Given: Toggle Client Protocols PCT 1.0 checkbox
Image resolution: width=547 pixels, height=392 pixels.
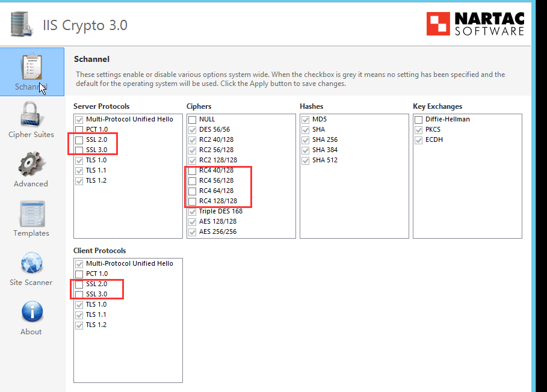Looking at the screenshot, I should tap(79, 274).
